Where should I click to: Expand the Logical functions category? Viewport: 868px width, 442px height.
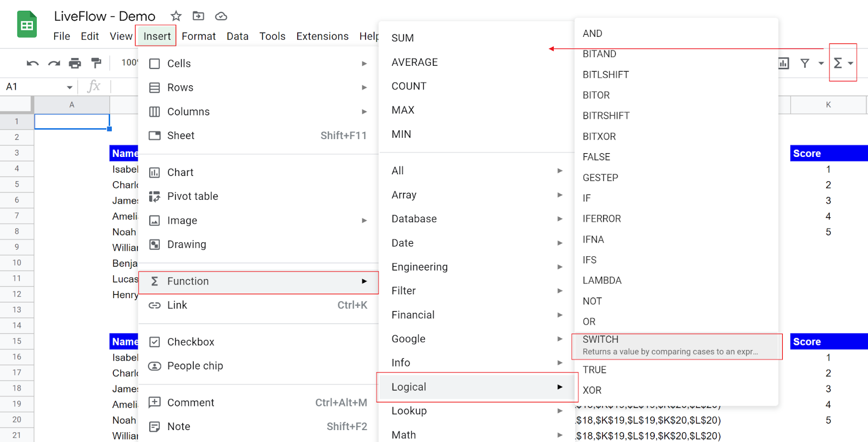[x=476, y=387]
